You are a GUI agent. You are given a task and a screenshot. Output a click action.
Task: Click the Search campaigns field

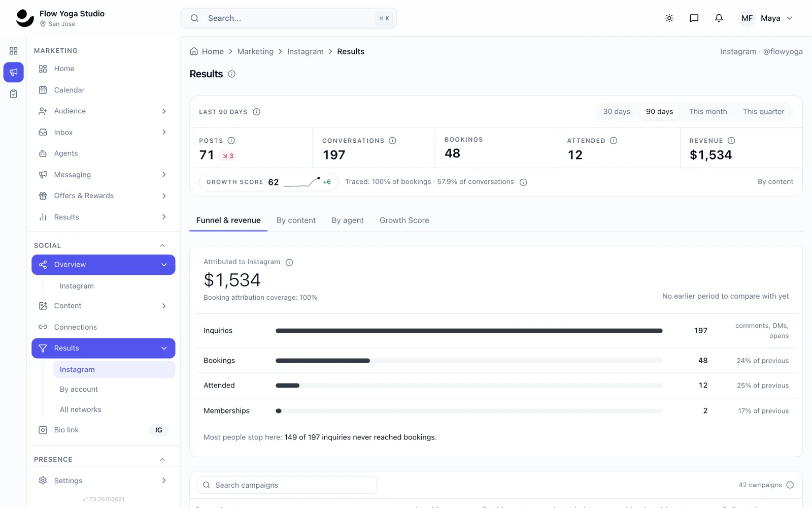click(287, 485)
